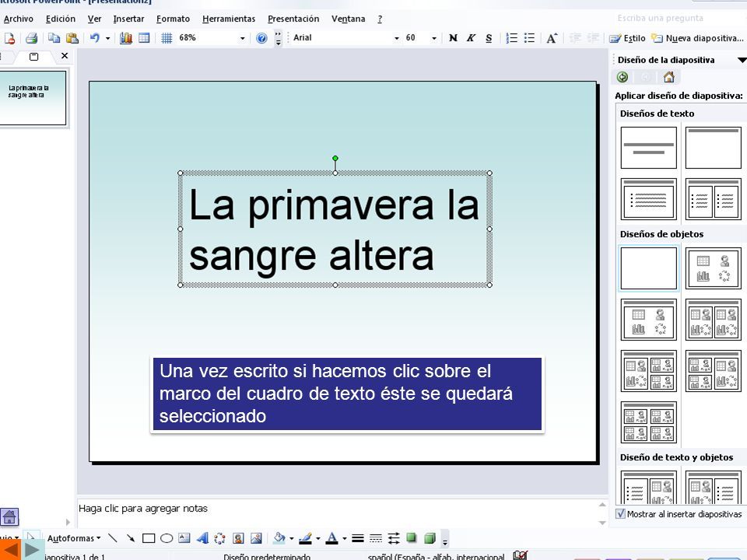Open the Ver menu
Screen dimensions: 747x560
pyautogui.click(x=94, y=19)
